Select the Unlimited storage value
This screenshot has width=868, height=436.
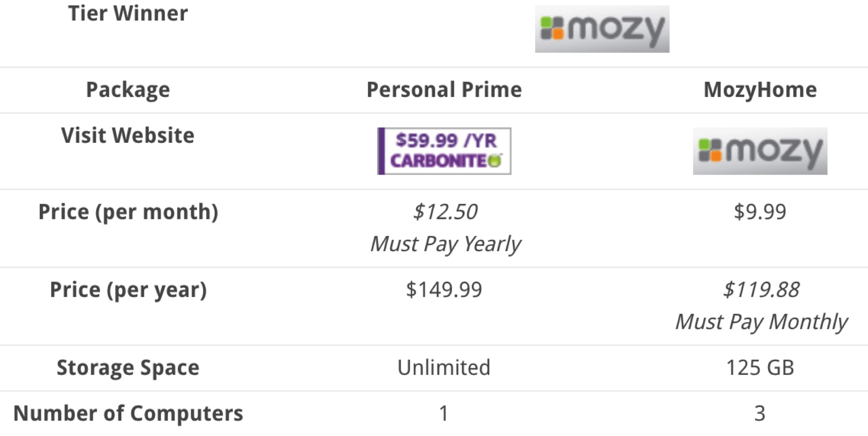(444, 368)
